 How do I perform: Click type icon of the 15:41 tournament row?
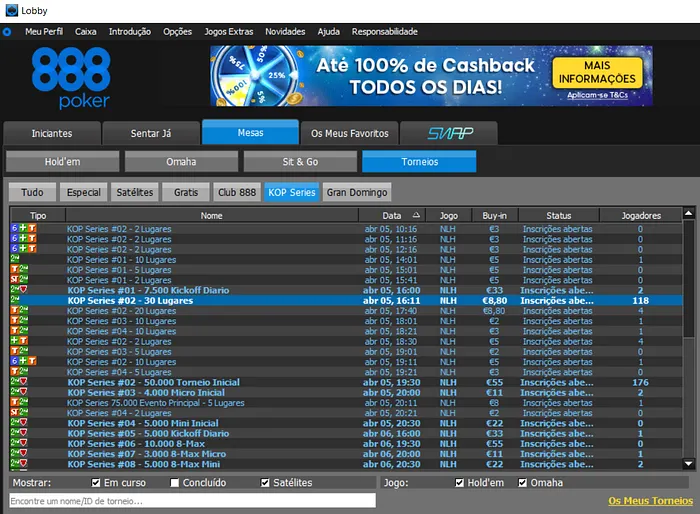pyautogui.click(x=19, y=280)
